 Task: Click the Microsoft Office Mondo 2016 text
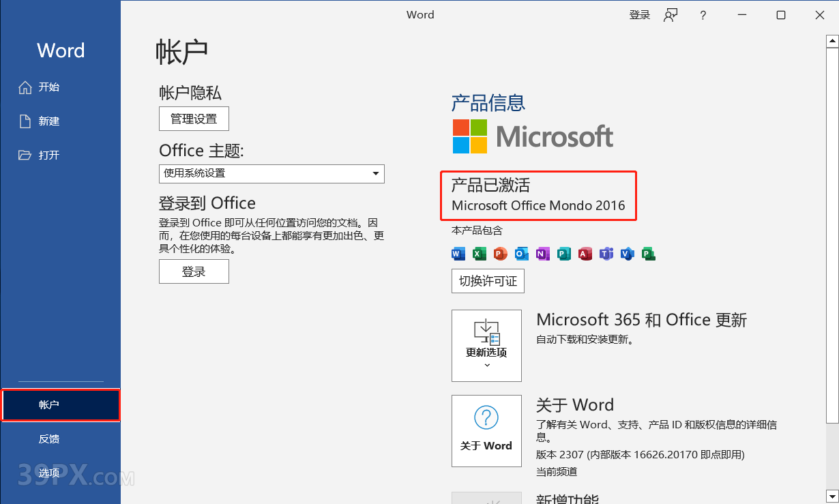pos(538,205)
